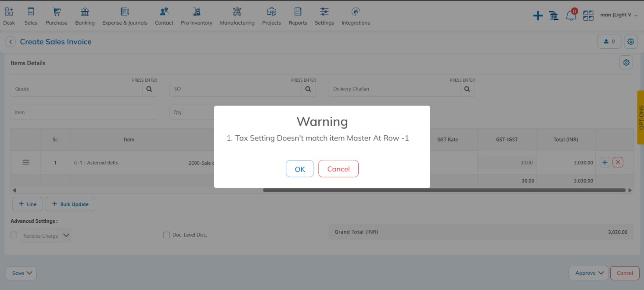Screen dimensions: 644x290
Task: Open the Pro Inventory menu
Action: pos(196,17)
